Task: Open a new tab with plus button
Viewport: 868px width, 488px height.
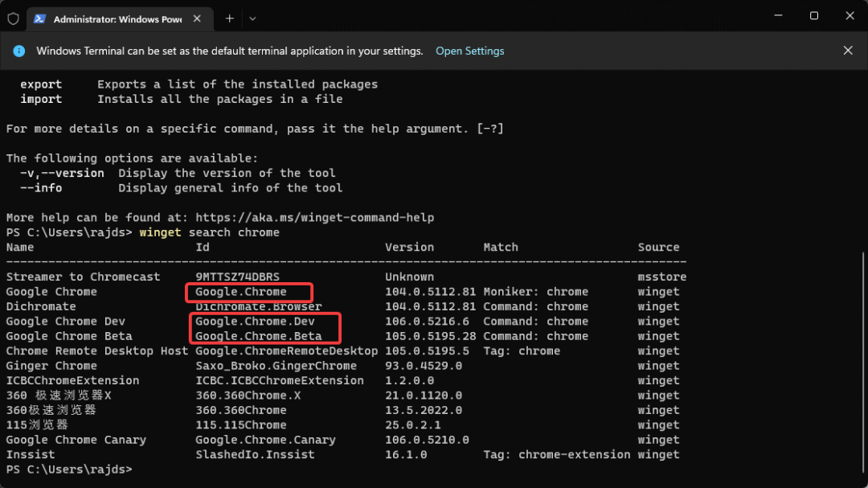Action: (x=229, y=18)
